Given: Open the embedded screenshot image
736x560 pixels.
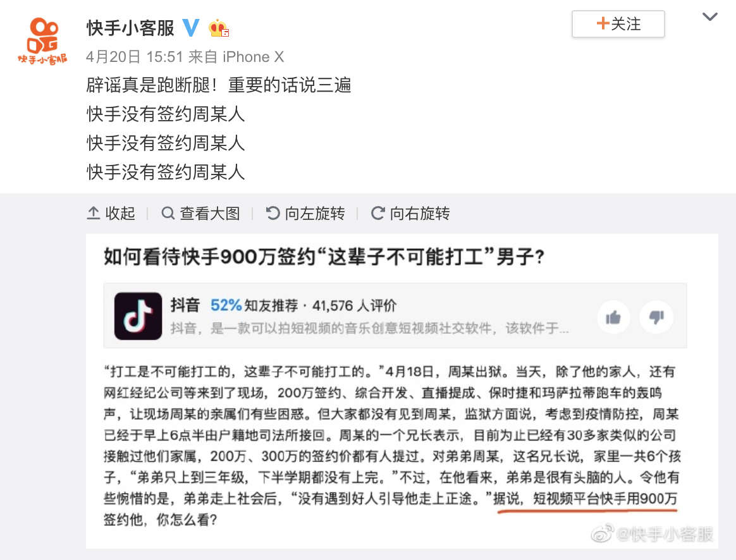Looking at the screenshot, I should click(x=402, y=391).
